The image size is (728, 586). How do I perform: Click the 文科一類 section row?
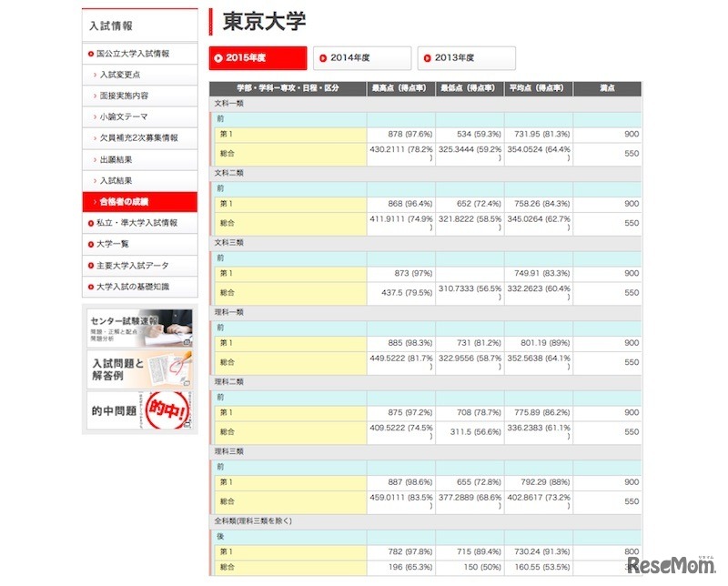point(425,104)
